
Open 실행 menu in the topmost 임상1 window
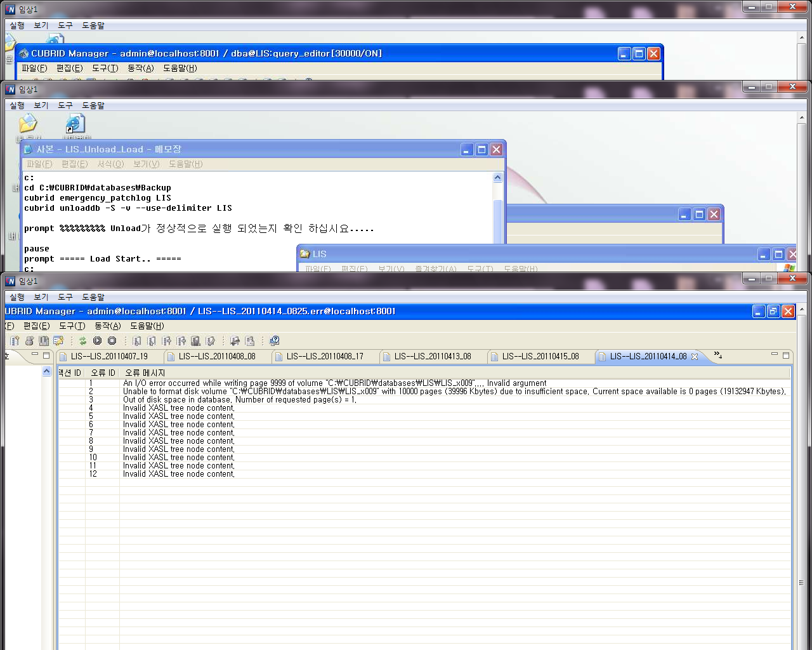[x=17, y=25]
